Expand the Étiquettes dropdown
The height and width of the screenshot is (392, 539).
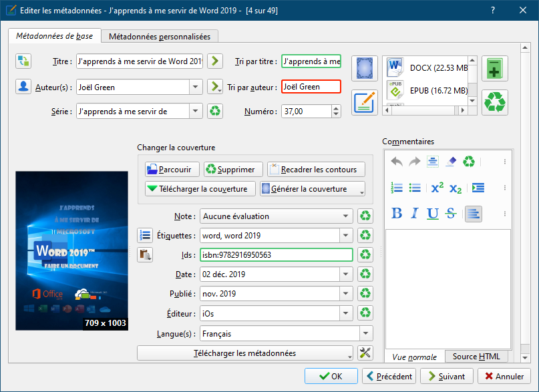coord(346,235)
